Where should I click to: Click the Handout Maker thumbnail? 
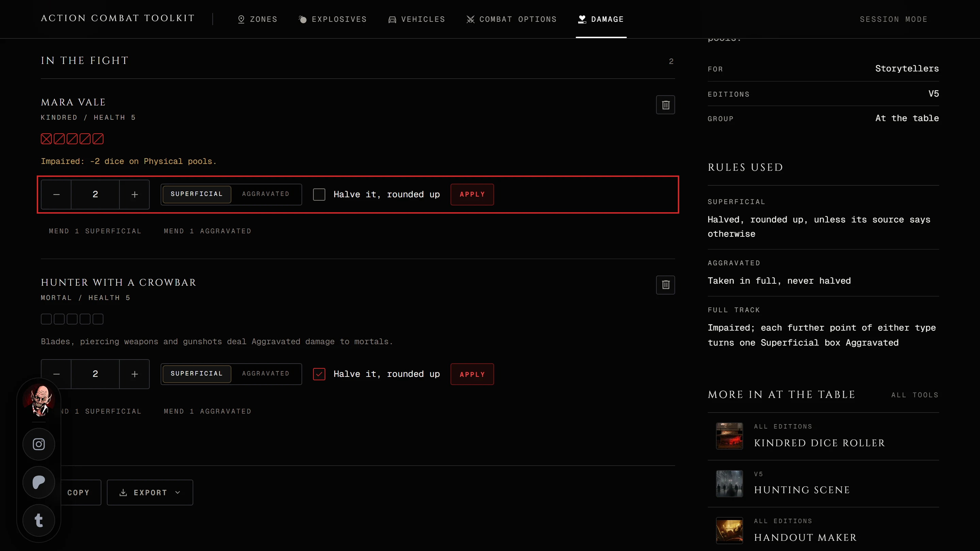pos(729,531)
